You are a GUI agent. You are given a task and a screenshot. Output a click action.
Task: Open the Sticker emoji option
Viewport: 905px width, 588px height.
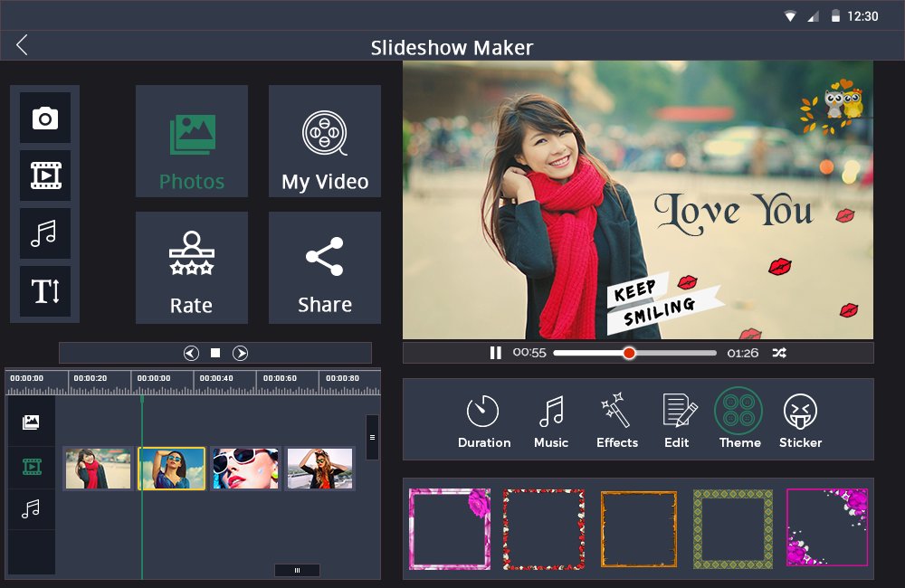[800, 422]
